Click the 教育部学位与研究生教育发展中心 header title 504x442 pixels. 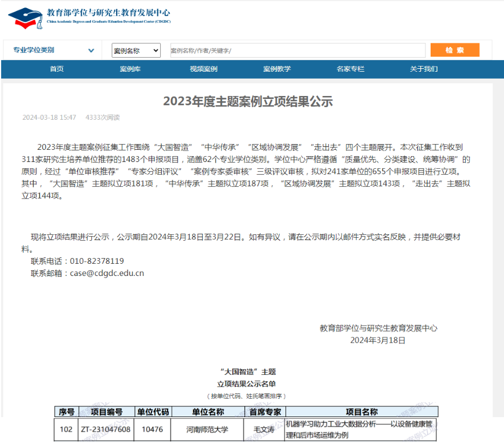click(x=109, y=13)
